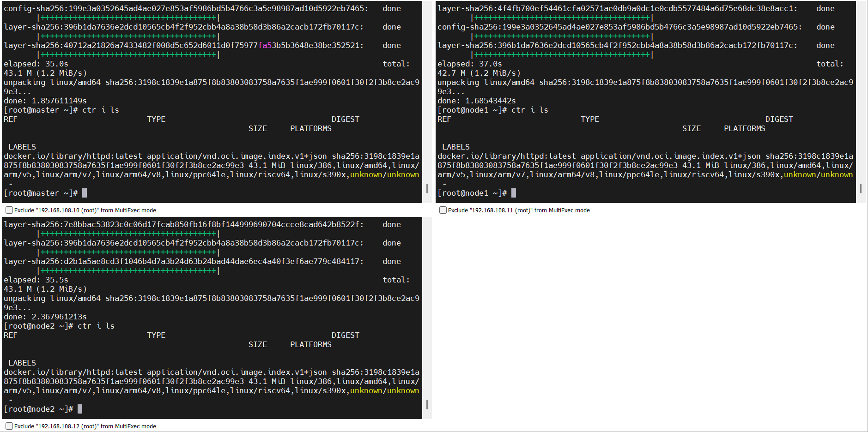Click the node2 terminal scrollbar thumb
Screen dimensions: 868x432
(x=427, y=404)
